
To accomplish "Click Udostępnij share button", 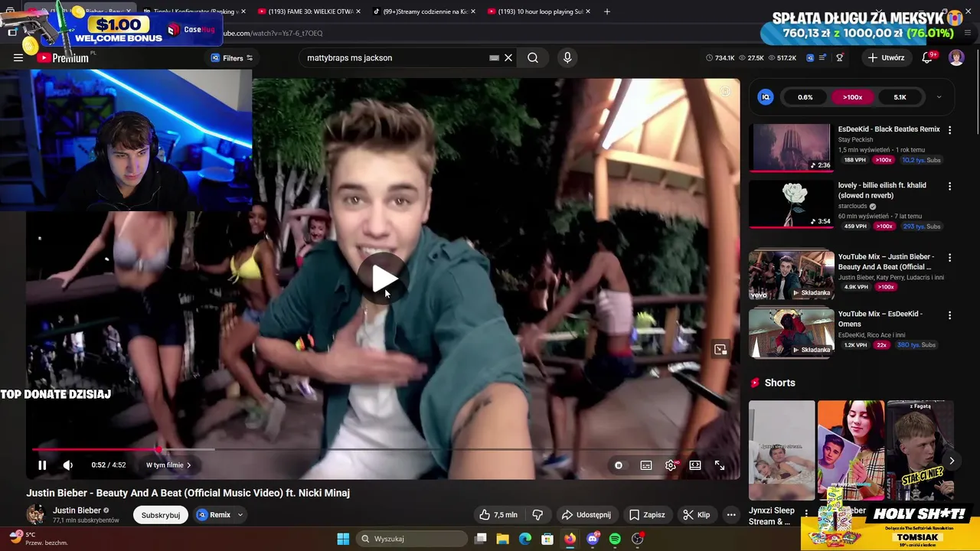I will point(586,515).
